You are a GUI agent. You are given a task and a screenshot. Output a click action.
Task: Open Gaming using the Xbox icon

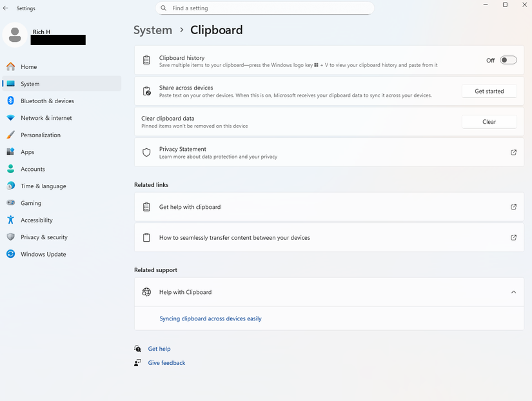click(11, 202)
